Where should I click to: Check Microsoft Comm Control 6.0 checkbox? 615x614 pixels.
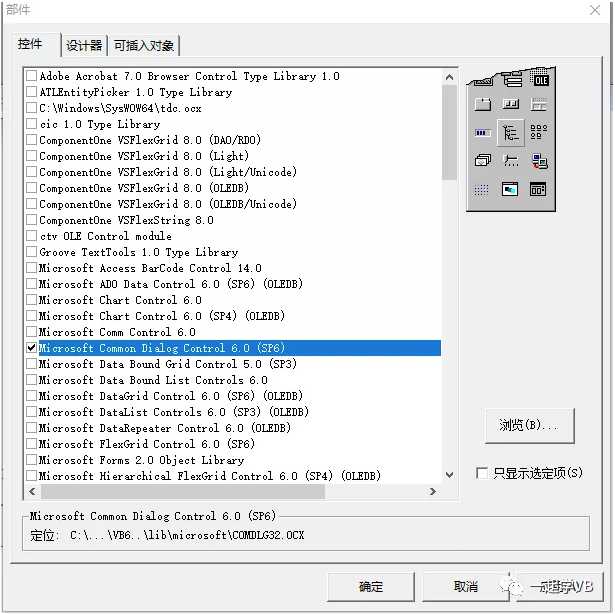point(31,332)
